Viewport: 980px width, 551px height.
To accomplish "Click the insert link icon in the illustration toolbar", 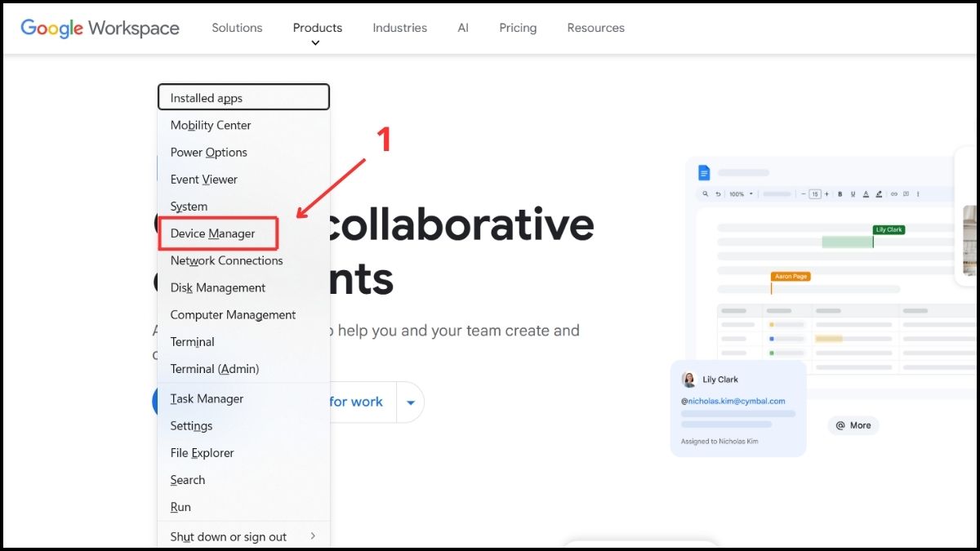I will point(894,194).
